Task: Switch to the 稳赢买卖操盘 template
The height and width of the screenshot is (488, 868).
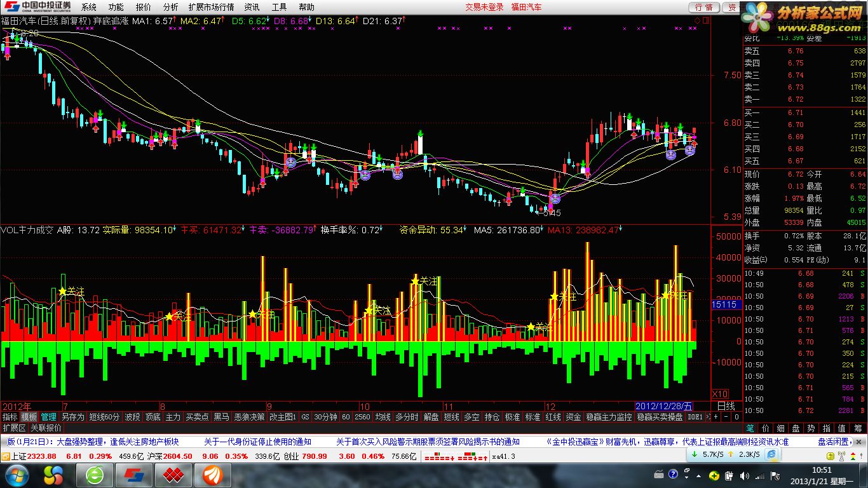Action: [660, 417]
